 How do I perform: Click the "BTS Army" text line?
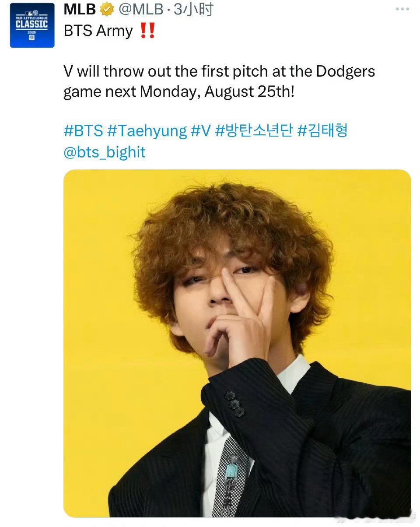click(98, 32)
